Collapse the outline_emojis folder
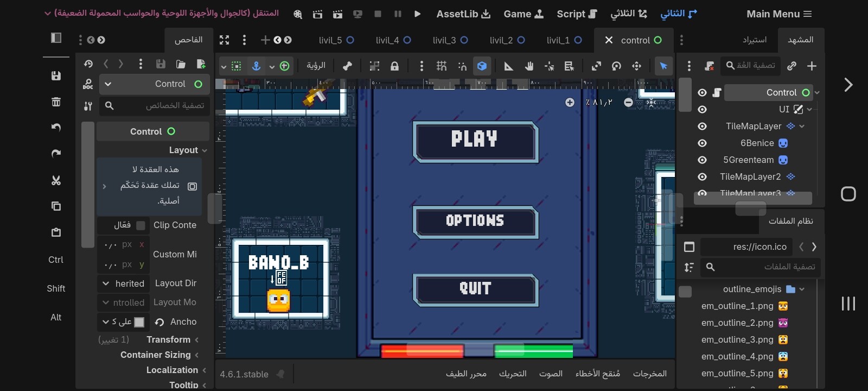The width and height of the screenshot is (868, 391). (802, 289)
